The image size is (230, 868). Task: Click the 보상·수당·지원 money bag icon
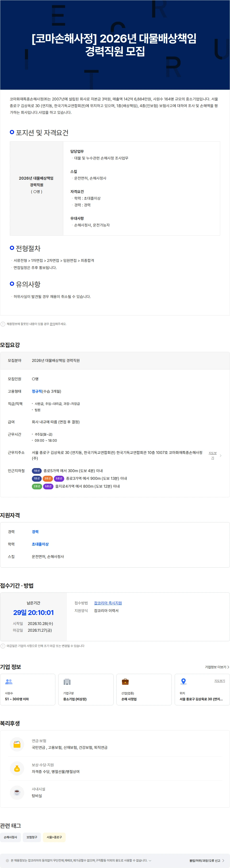(17, 768)
